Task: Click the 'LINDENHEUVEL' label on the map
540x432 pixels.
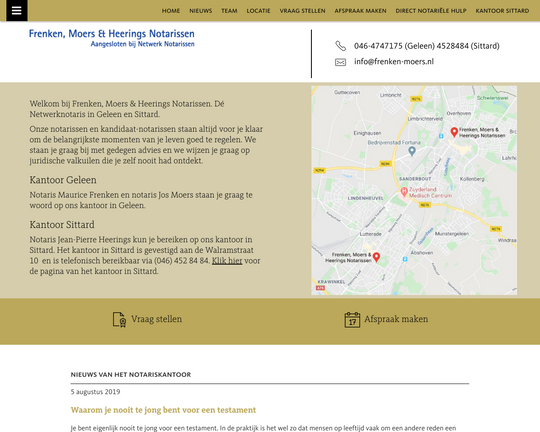Action: point(365,198)
